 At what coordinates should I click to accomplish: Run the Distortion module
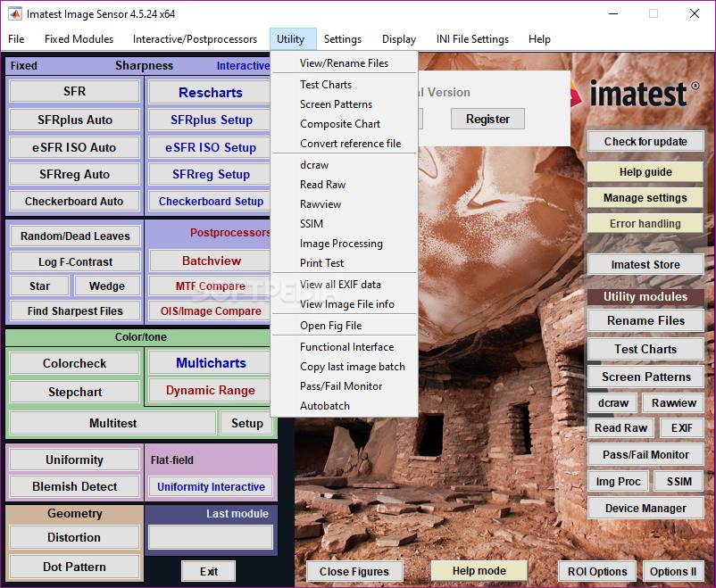click(74, 537)
